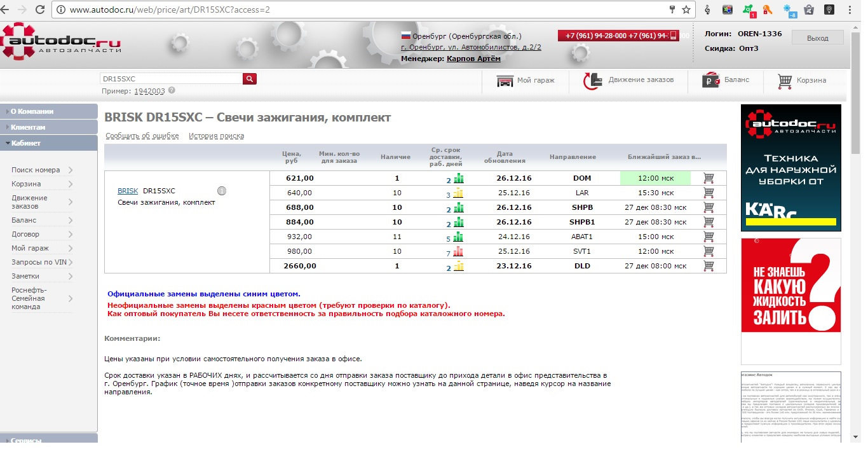
Task: Add the 688,00 SHPB offer to cart
Action: click(x=709, y=207)
